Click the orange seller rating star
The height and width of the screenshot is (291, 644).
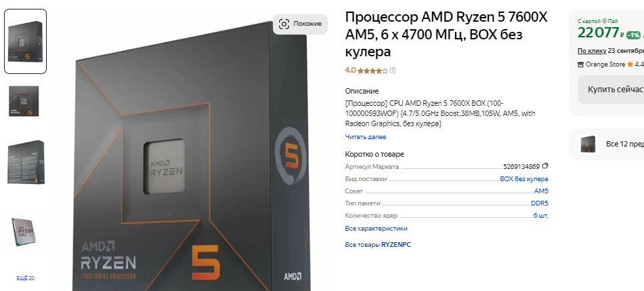coord(630,64)
